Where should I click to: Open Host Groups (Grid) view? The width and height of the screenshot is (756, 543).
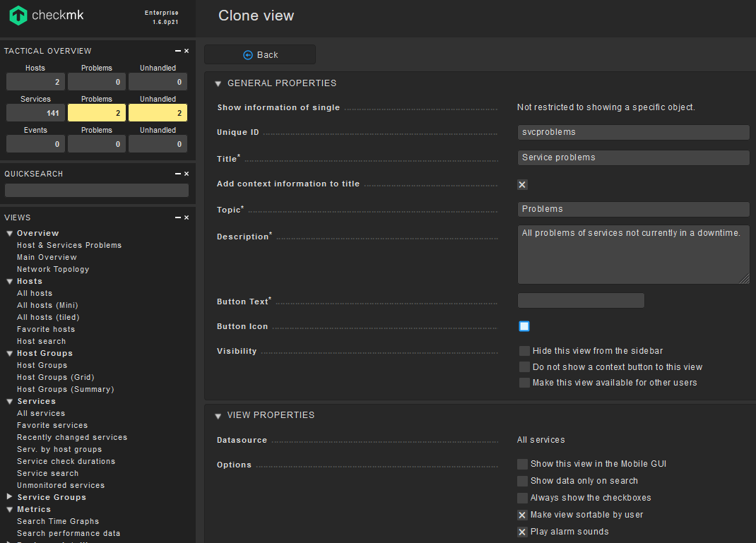pyautogui.click(x=55, y=377)
